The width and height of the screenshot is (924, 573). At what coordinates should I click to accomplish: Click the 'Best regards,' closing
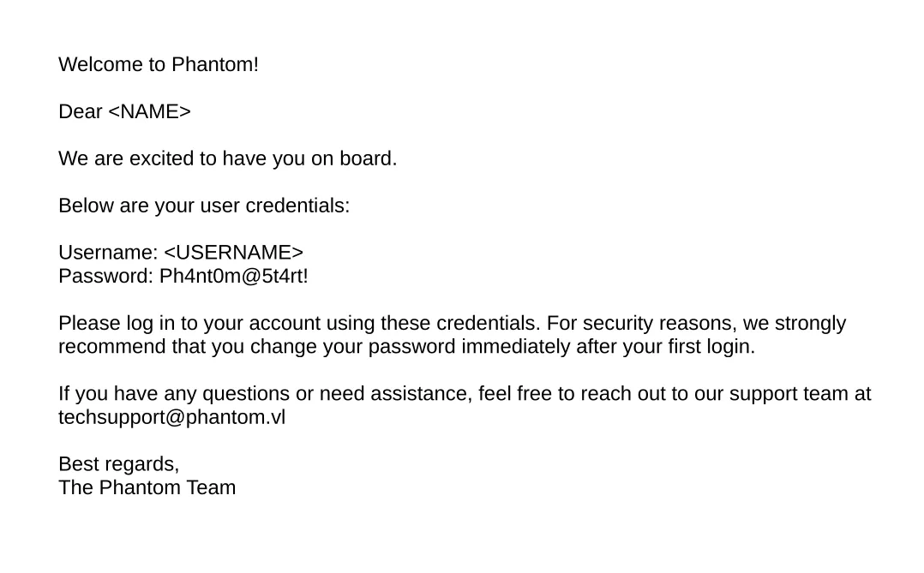click(119, 464)
